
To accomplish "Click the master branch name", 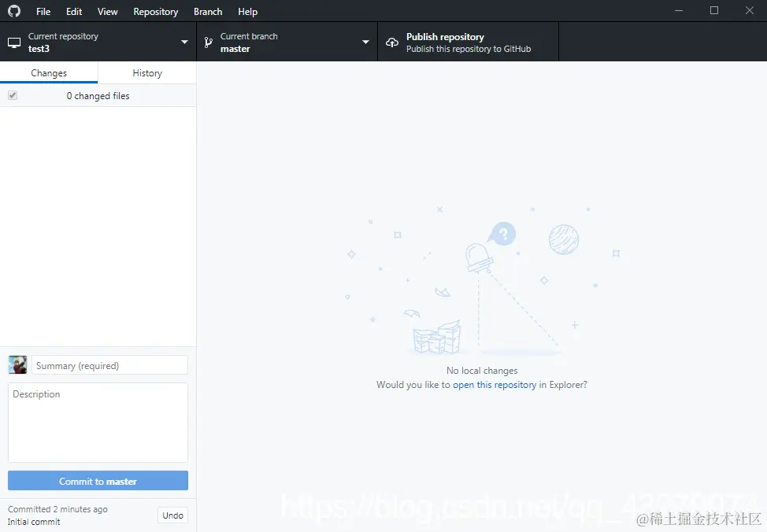I will [235, 49].
